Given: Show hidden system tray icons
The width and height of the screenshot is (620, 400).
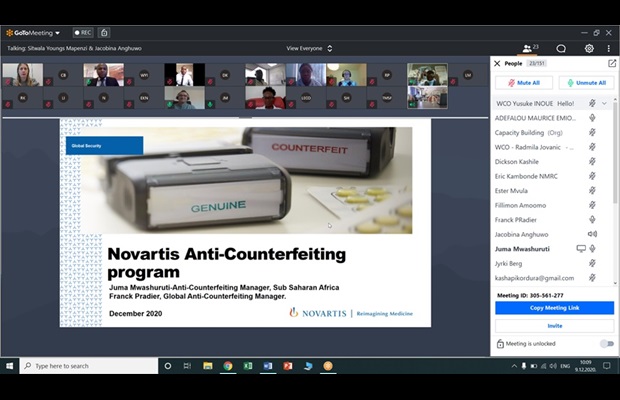Looking at the screenshot, I should 514,366.
